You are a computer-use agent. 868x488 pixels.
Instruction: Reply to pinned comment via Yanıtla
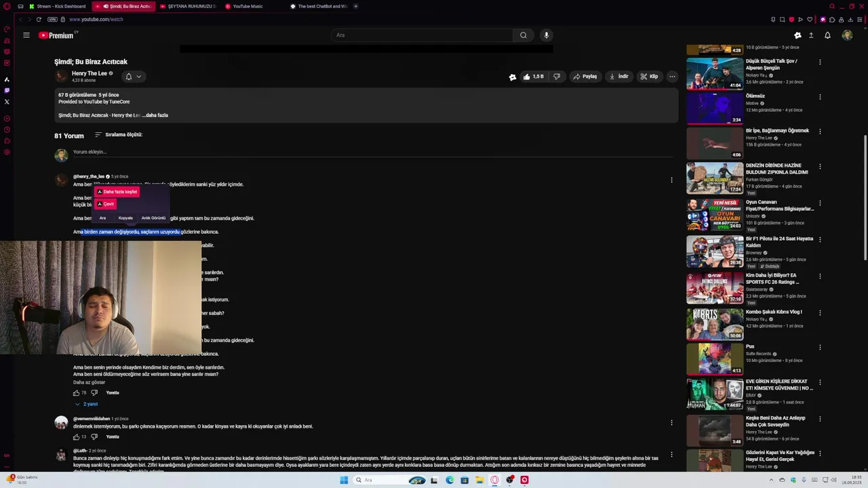pyautogui.click(x=113, y=392)
